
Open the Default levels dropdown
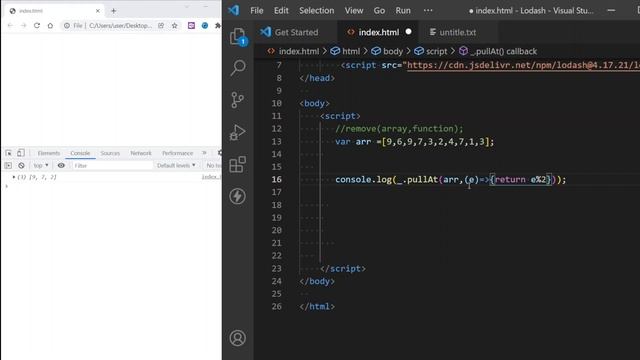[x=176, y=165]
